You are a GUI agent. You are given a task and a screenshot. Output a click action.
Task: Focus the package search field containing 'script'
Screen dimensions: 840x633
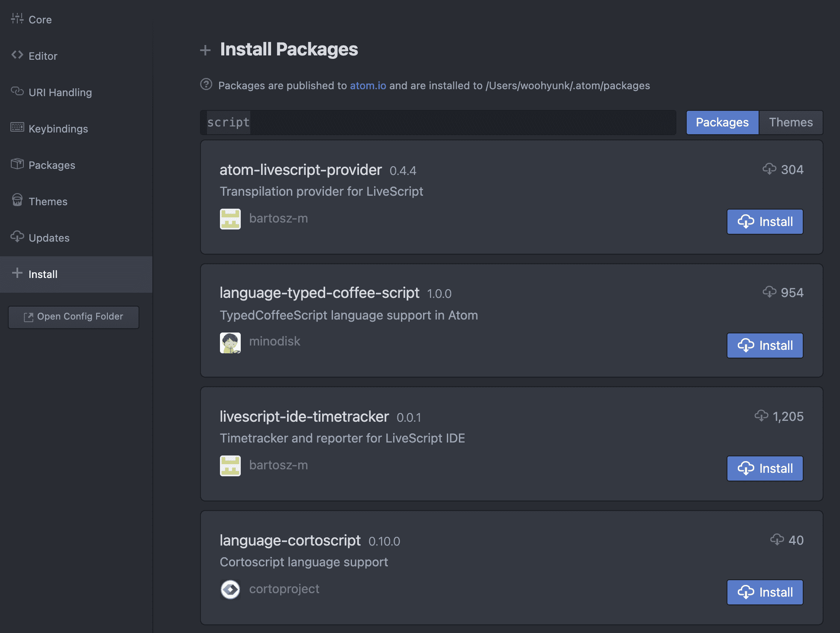pyautogui.click(x=438, y=123)
